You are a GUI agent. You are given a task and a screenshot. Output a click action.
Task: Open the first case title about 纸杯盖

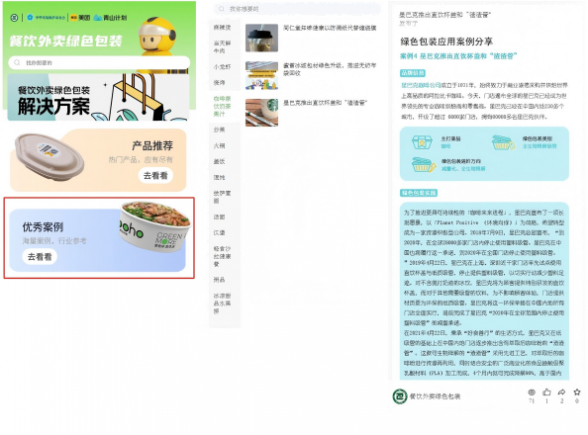click(330, 28)
